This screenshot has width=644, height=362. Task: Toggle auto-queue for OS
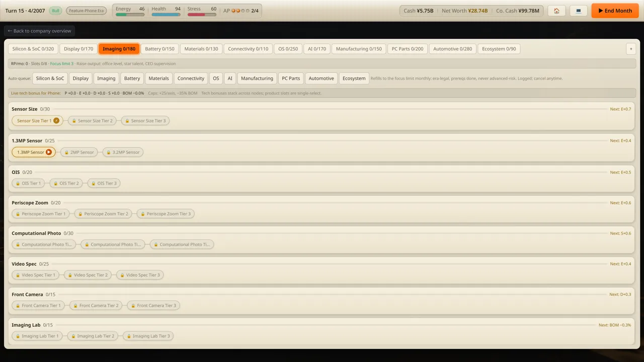point(216,78)
